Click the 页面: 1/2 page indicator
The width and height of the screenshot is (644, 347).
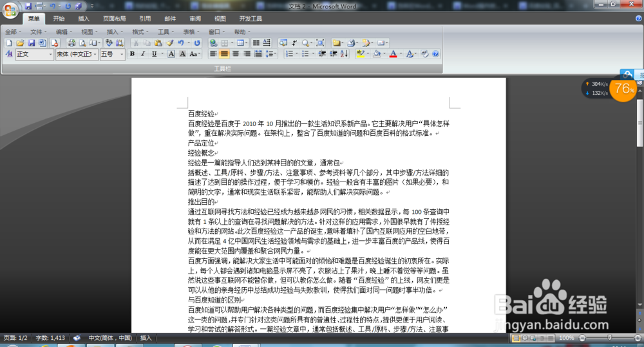click(x=15, y=338)
